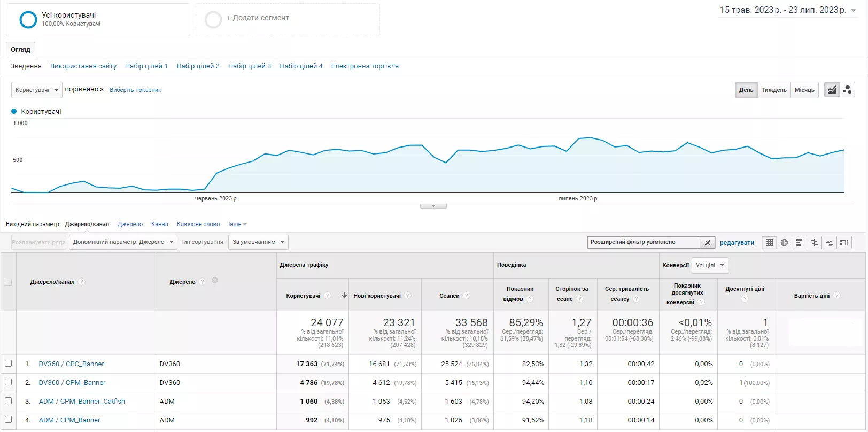Select the line chart view icon
This screenshot has width=868, height=432.
pyautogui.click(x=832, y=90)
